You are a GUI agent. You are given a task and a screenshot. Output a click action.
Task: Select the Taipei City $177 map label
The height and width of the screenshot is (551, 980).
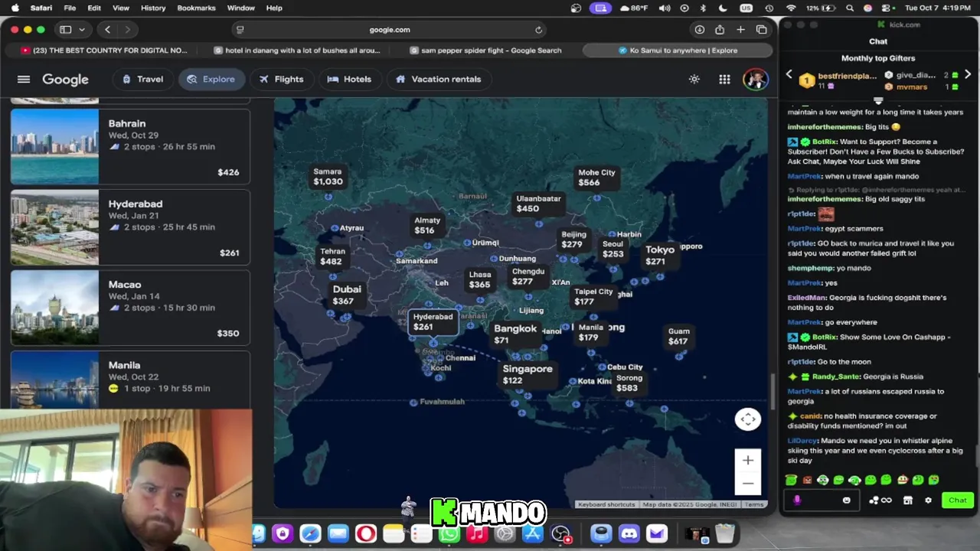[x=593, y=297]
